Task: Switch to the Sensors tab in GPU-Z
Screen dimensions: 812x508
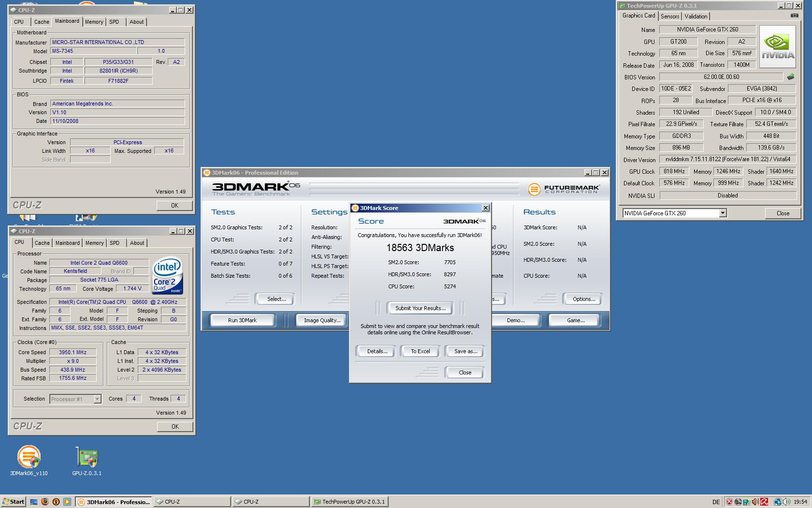Action: [x=670, y=16]
